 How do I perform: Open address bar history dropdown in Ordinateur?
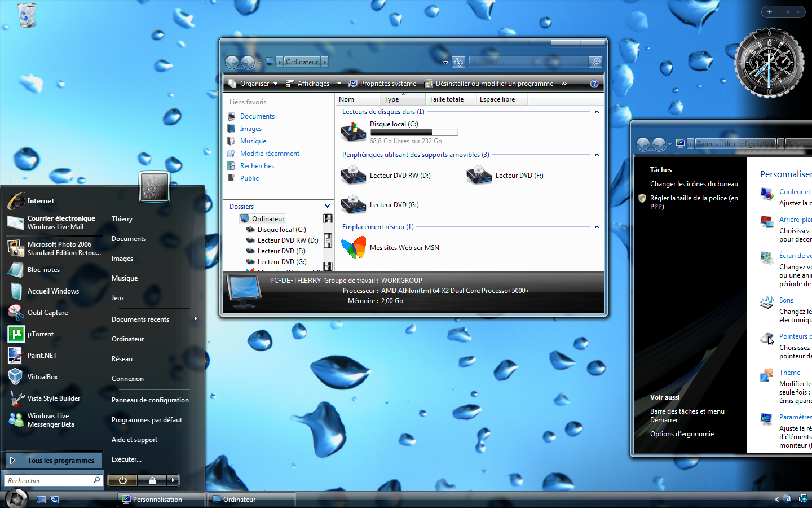pos(445,62)
